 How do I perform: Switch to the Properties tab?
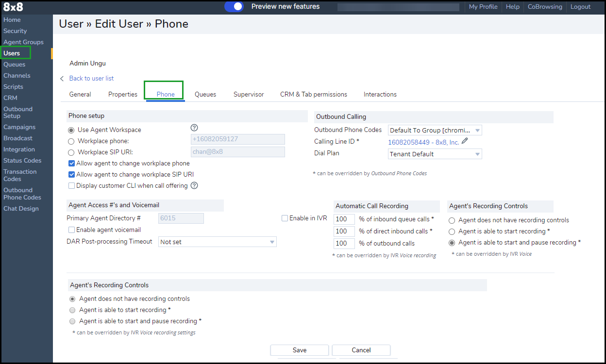123,95
